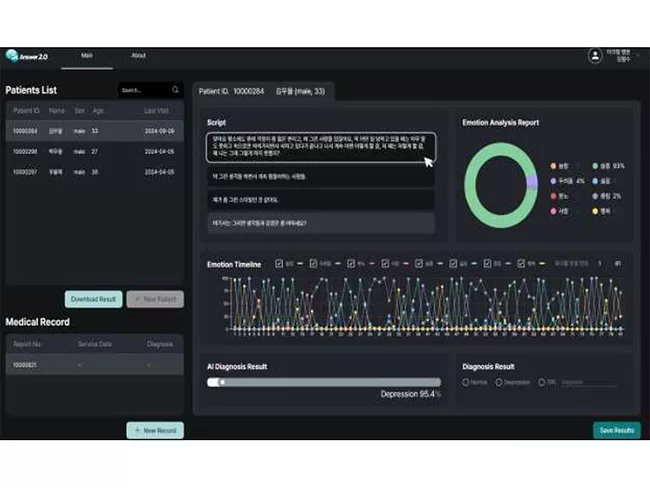Image resolution: width=650 pixels, height=488 pixels.
Task: Open the About tab
Action: tap(138, 56)
